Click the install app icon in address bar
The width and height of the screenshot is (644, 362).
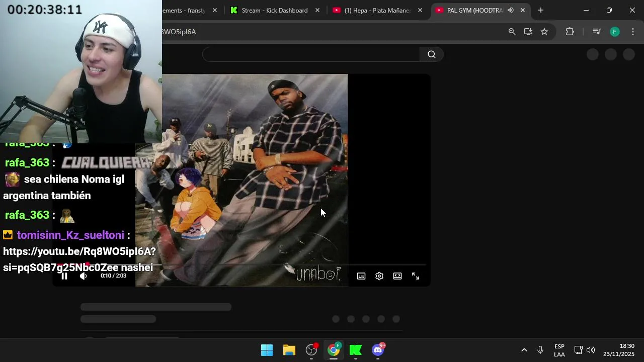coord(528,32)
